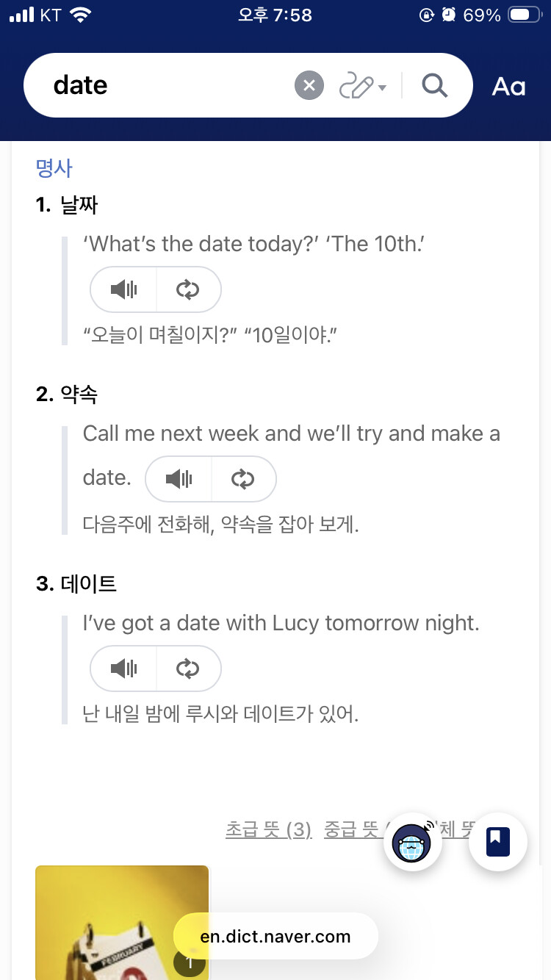
Task: Open the floating robot face assistant icon
Action: (413, 842)
